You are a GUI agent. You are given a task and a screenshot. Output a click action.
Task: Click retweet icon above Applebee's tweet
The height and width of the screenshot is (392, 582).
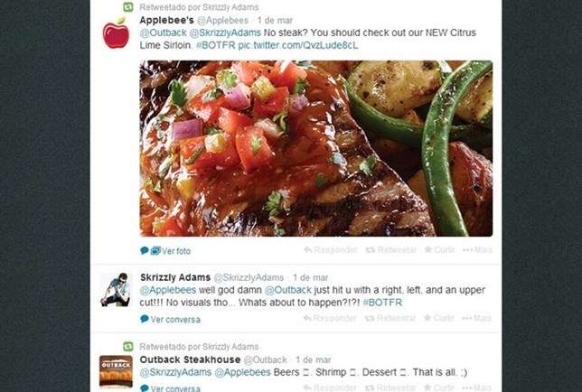[128, 7]
